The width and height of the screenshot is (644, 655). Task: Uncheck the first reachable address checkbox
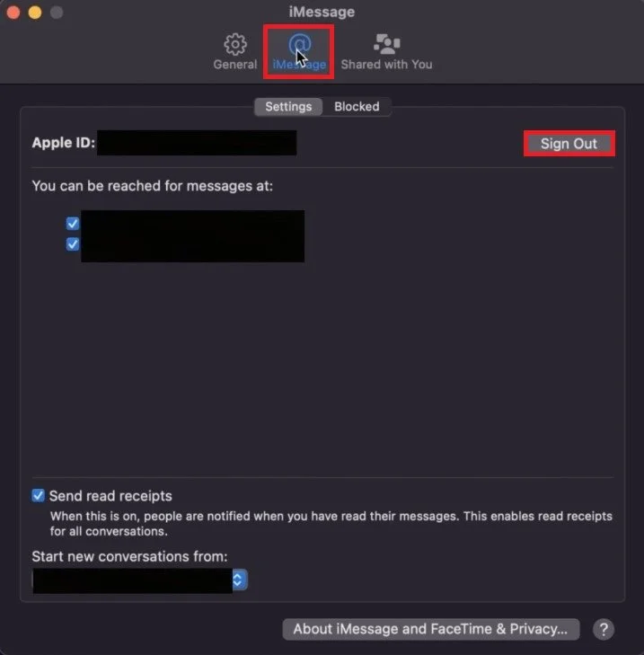[x=73, y=224]
